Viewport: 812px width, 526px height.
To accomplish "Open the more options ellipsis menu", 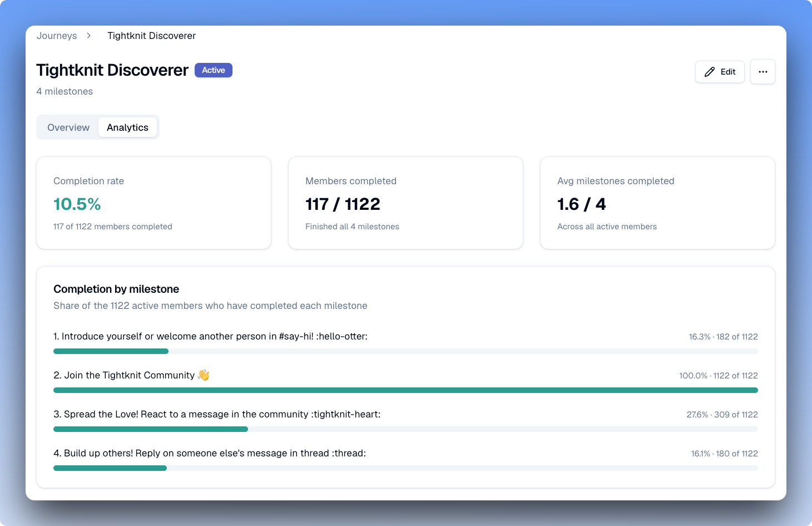I will pos(763,72).
